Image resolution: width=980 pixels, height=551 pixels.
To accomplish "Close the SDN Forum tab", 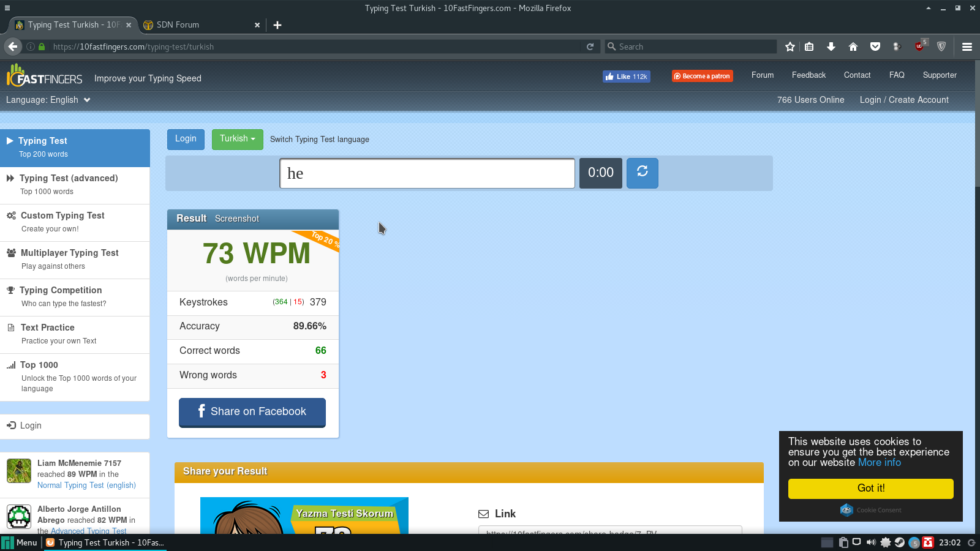I will click(257, 25).
